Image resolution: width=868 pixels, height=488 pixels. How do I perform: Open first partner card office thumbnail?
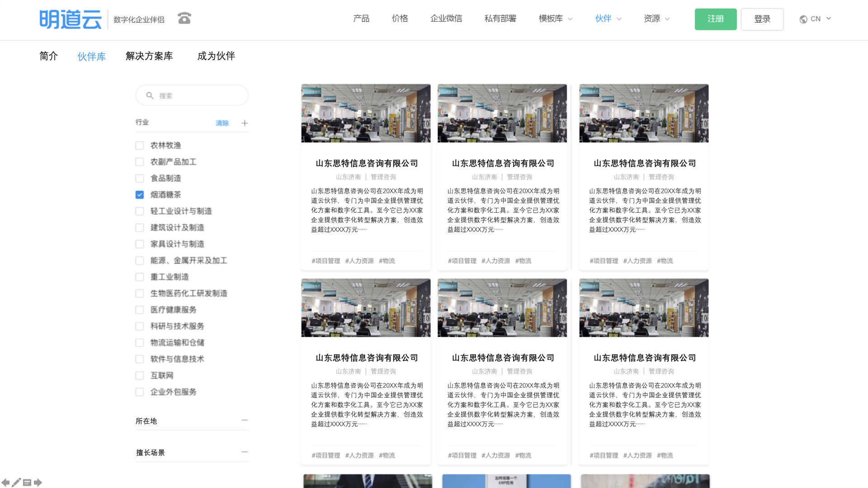point(366,113)
